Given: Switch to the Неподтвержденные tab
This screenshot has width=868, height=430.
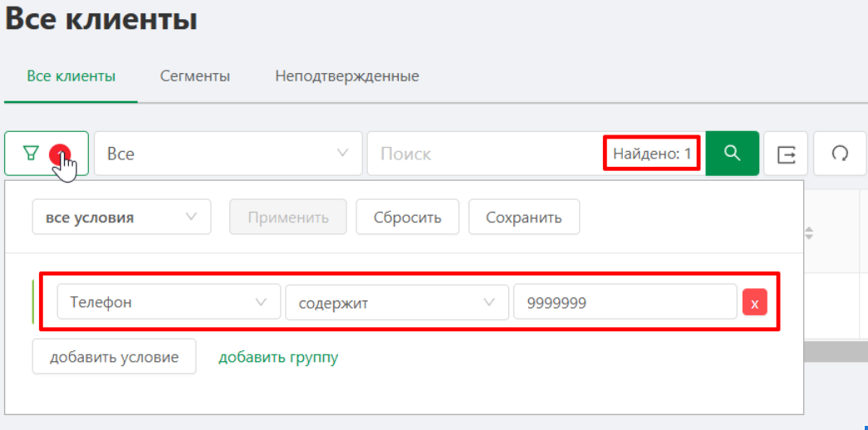Looking at the screenshot, I should pos(347,76).
